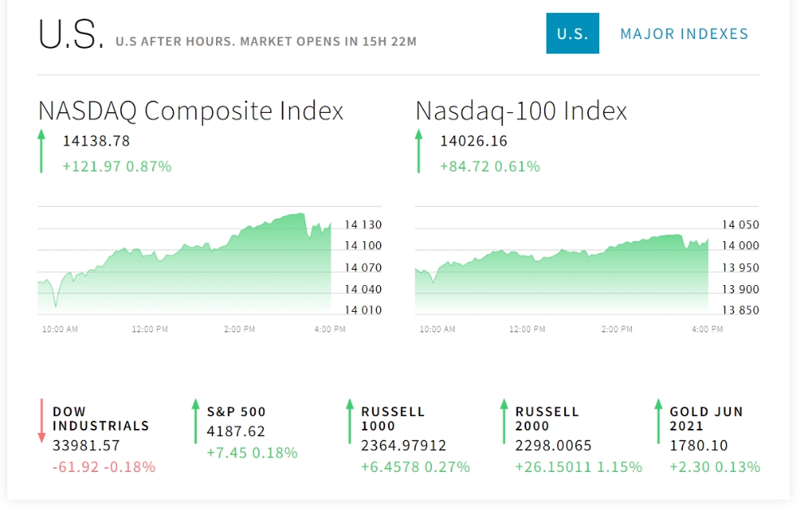
Task: Open NASDAQ Composite Index heading link
Action: (x=191, y=110)
